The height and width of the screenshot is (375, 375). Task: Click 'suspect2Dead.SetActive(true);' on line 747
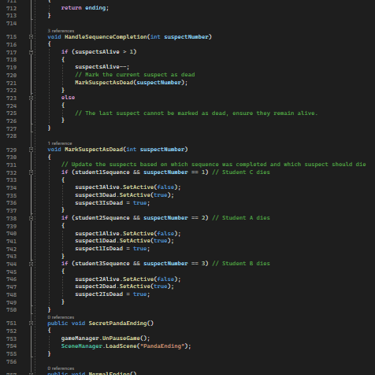pyautogui.click(x=124, y=286)
